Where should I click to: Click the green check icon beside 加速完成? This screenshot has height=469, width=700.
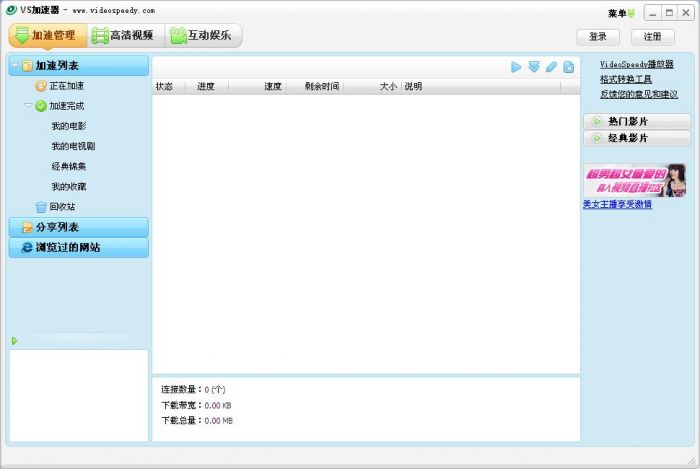pos(41,106)
